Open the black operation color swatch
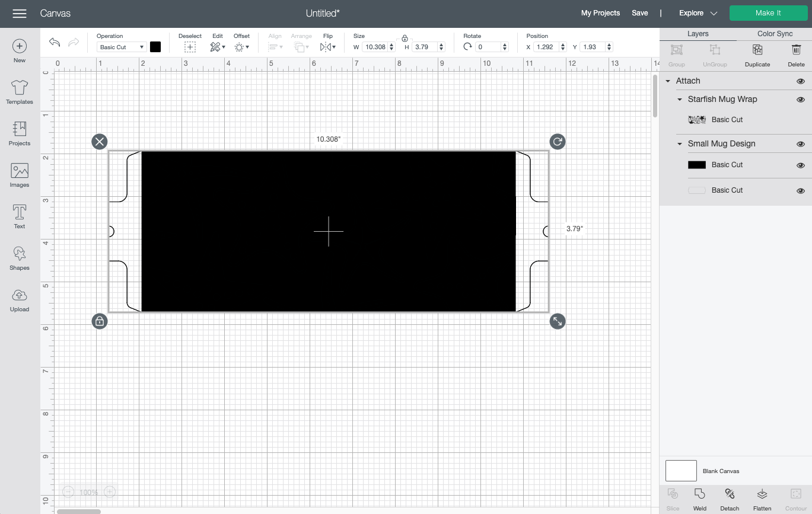 pos(155,47)
